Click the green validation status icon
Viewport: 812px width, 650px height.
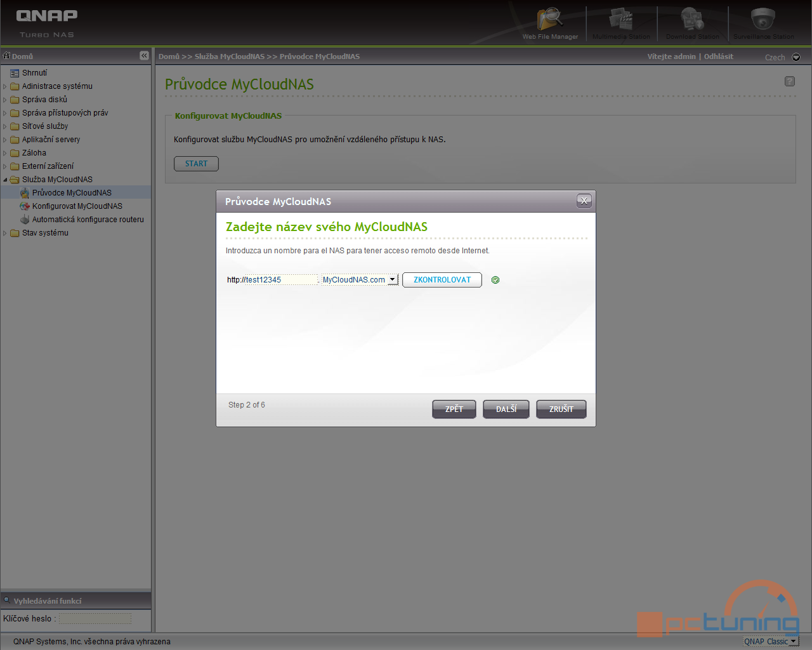(495, 280)
